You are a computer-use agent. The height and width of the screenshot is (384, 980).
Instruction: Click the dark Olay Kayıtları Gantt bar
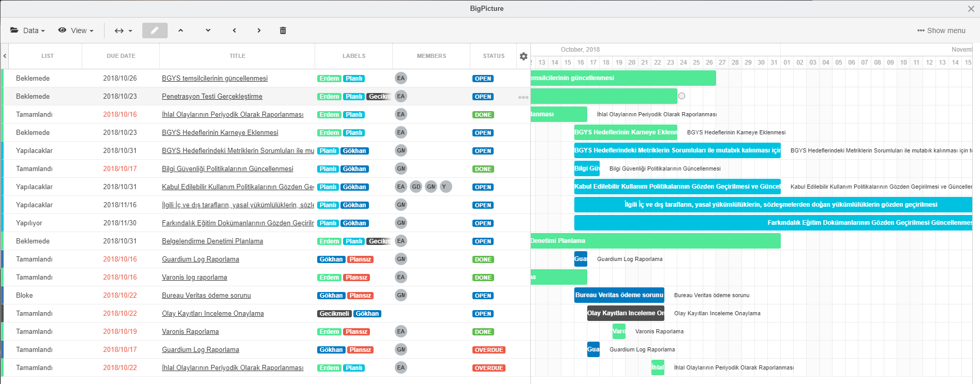626,313
